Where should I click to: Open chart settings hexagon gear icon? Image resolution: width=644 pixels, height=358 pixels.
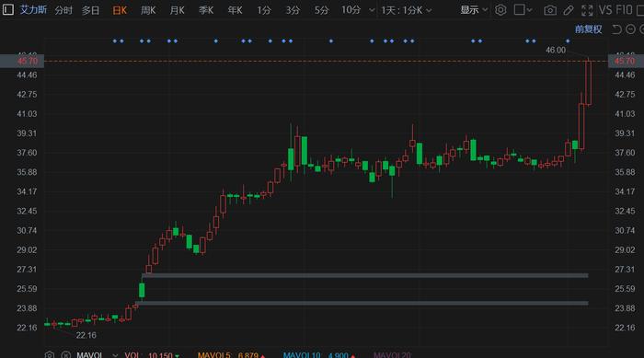click(500, 9)
